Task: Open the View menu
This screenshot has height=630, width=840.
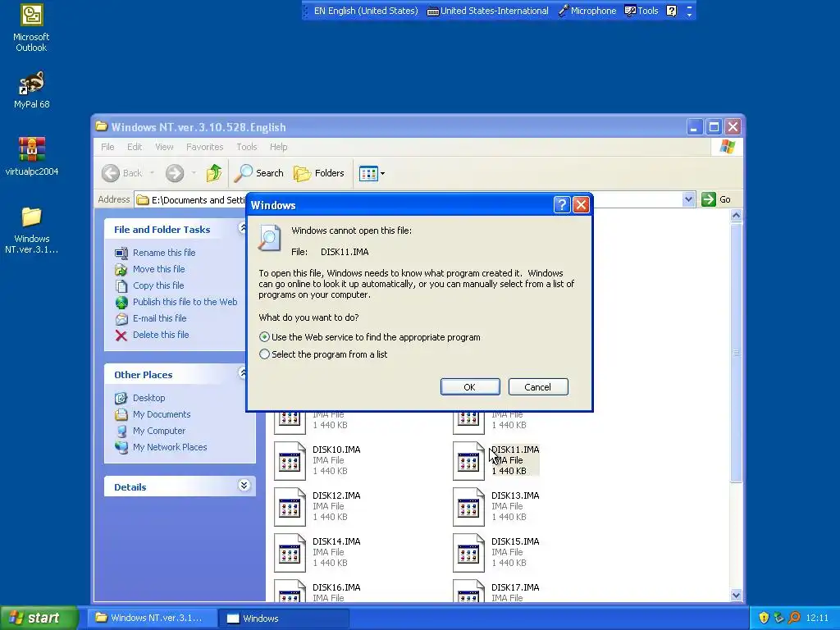Action: click(x=164, y=147)
